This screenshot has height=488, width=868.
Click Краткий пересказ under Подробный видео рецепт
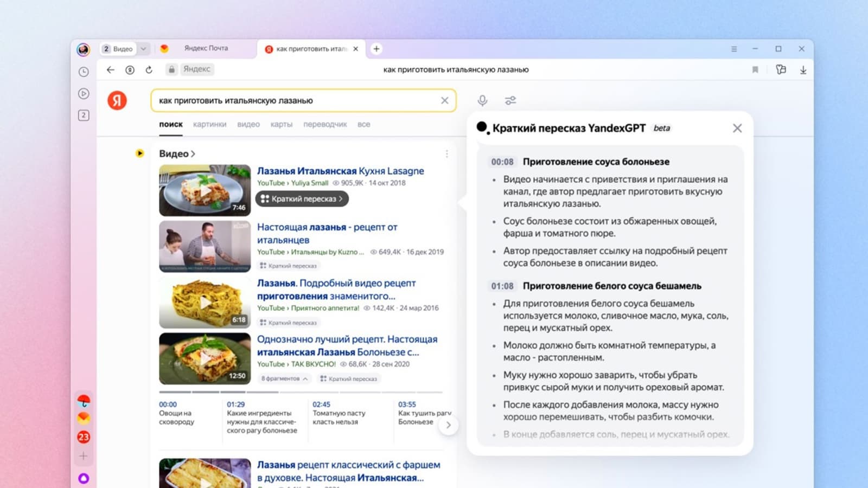click(288, 323)
